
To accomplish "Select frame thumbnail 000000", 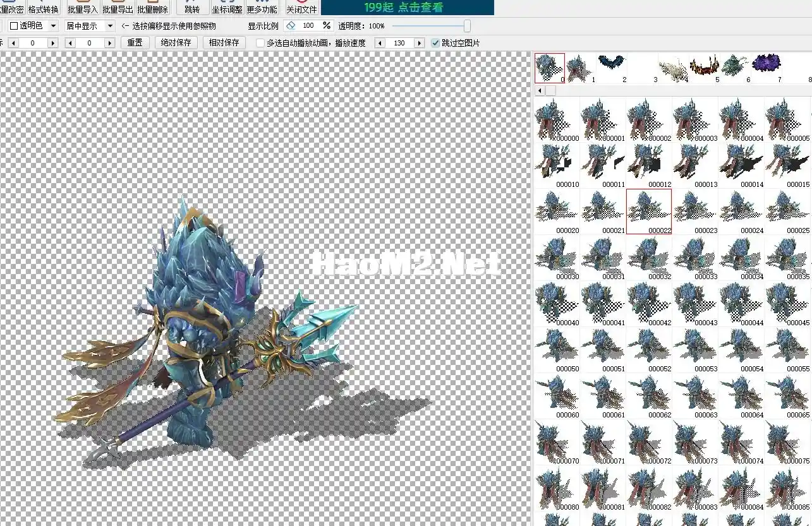I will tap(557, 119).
